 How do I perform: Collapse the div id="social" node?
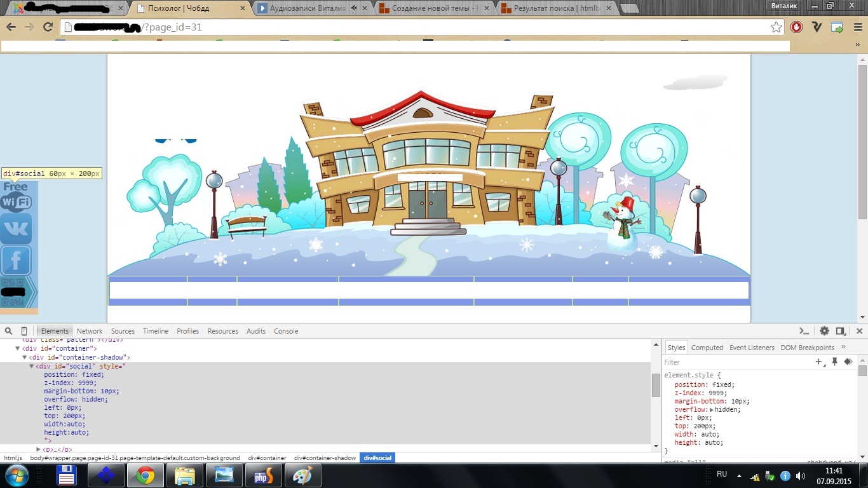[32, 366]
